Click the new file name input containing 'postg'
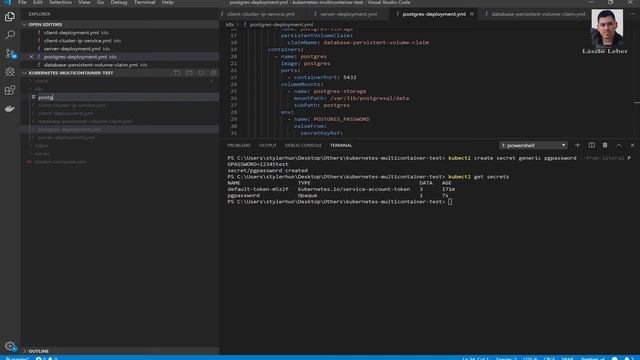 (128, 97)
